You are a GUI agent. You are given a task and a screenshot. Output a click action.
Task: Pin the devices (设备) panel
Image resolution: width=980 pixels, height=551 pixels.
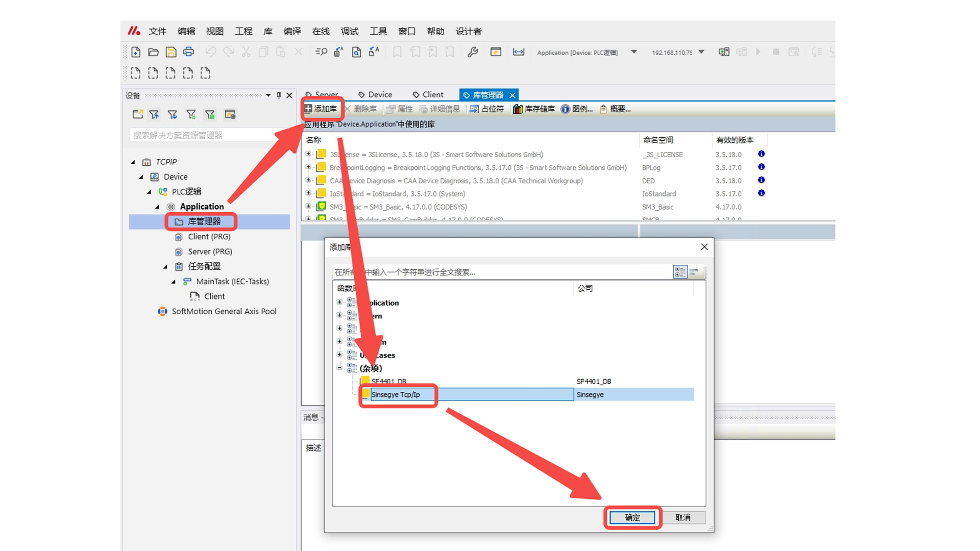279,95
